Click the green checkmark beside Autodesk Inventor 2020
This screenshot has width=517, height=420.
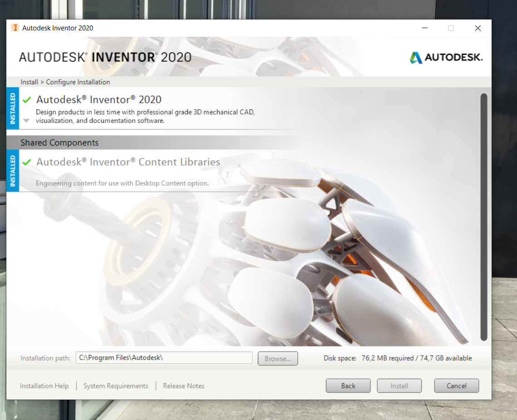[26, 98]
